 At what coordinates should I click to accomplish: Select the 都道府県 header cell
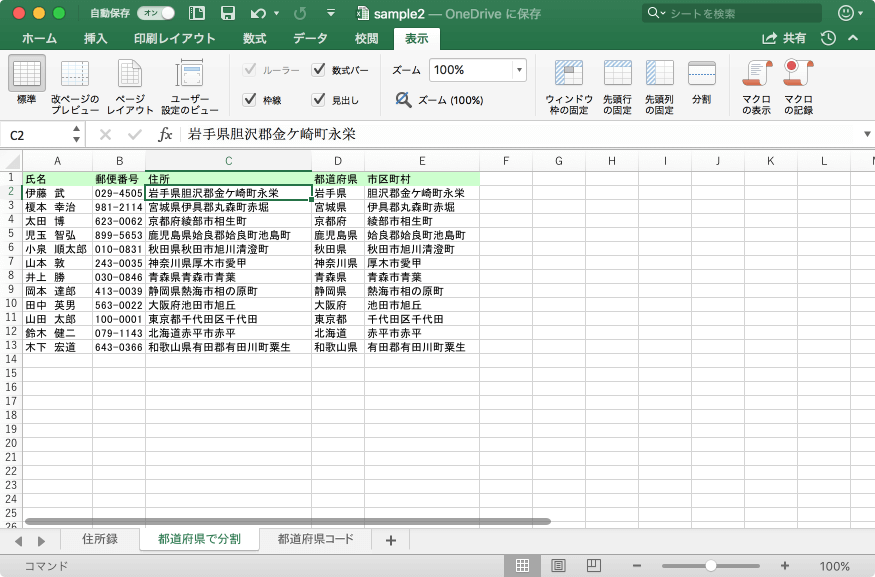338,179
